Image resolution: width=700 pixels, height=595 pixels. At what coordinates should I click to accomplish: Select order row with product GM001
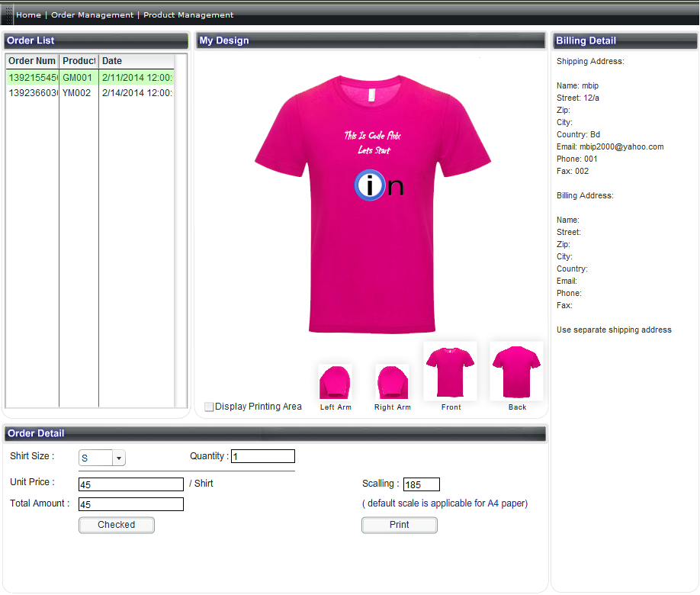point(90,77)
